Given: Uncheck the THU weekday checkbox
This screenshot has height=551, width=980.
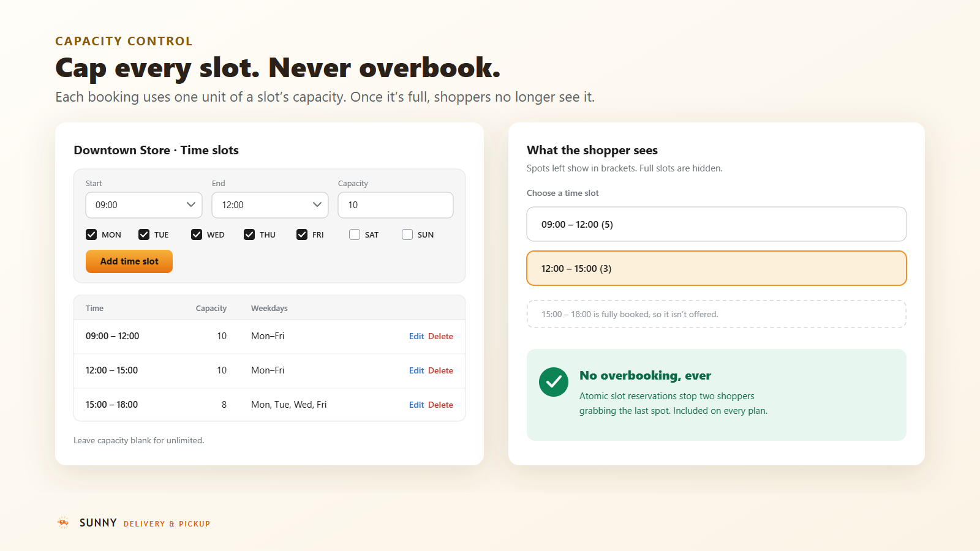Looking at the screenshot, I should click(249, 234).
